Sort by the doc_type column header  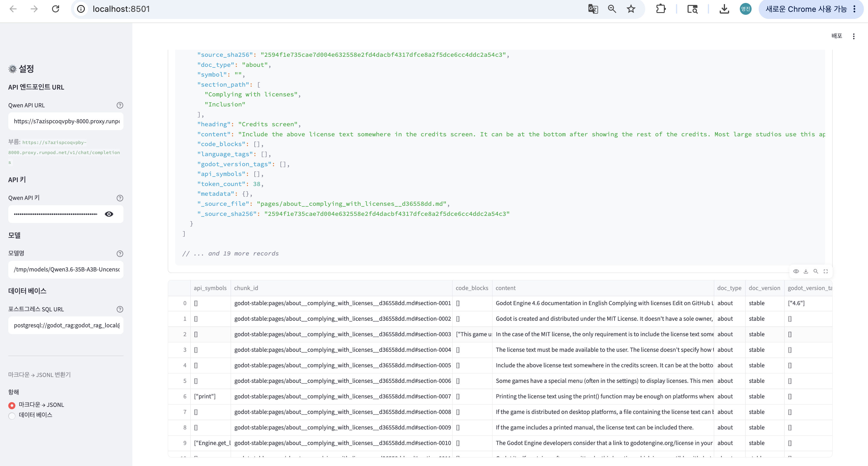pos(729,288)
